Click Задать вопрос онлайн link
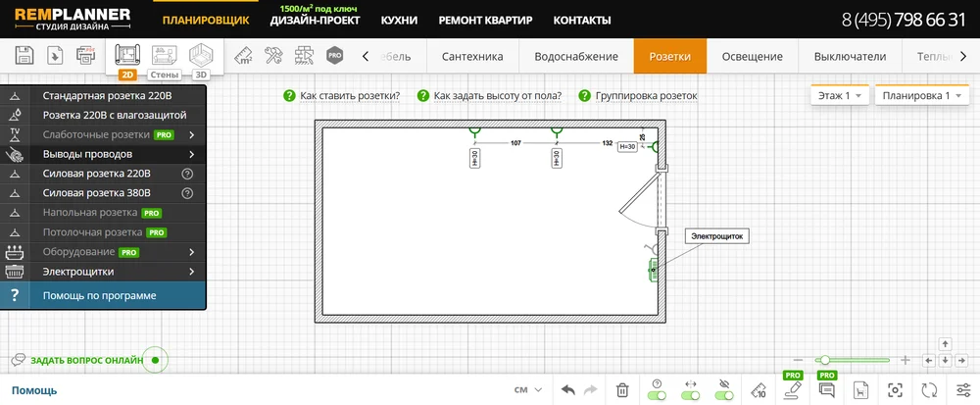Viewport: 980px width, 405px height. (86, 360)
